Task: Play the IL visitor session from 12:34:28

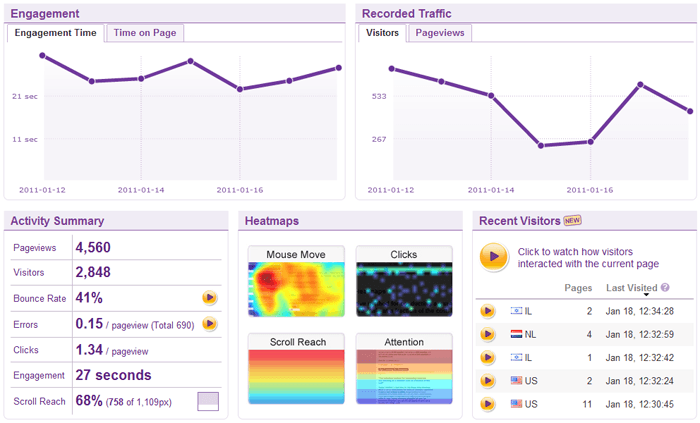Action: coord(488,311)
